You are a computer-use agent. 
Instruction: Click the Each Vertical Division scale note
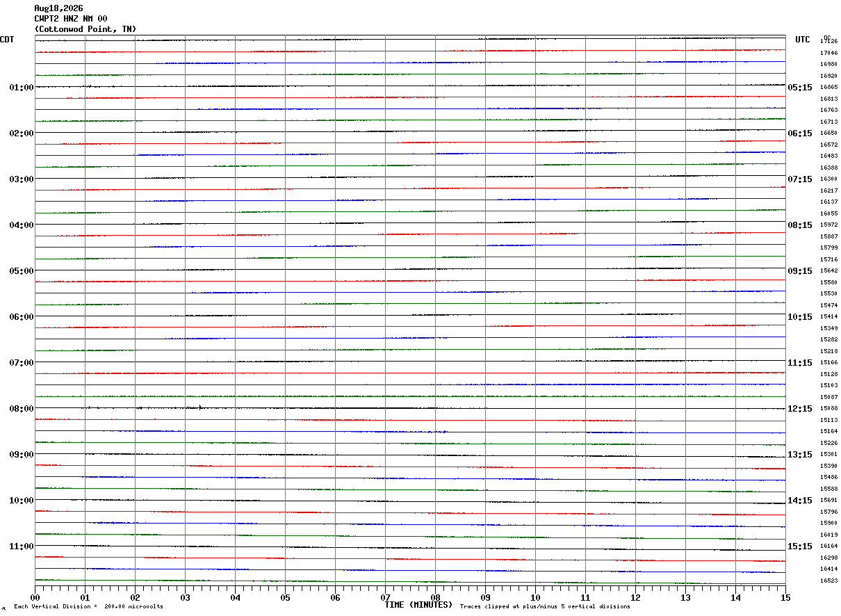coord(88,606)
